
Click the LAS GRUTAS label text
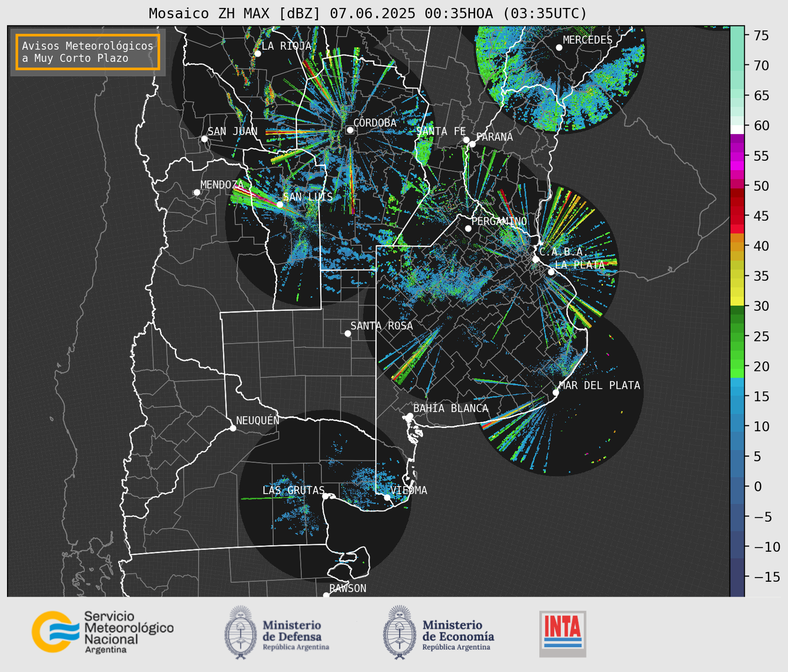click(x=293, y=490)
